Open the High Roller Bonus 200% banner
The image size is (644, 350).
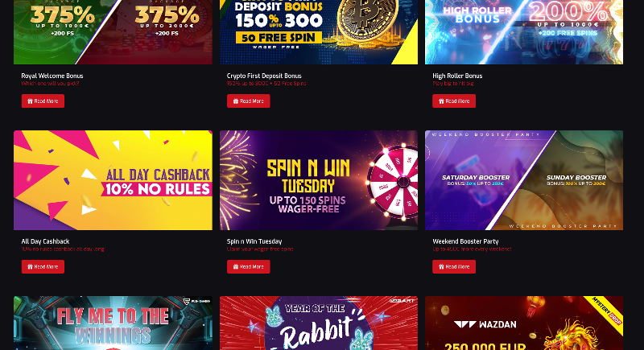(524, 32)
